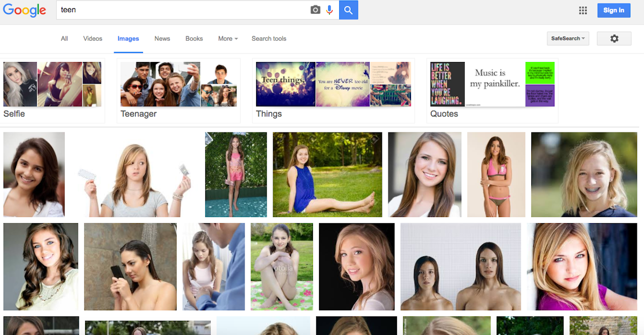Screen dimensions: 644x335
Task: Switch to the News tab
Action: [x=162, y=38]
